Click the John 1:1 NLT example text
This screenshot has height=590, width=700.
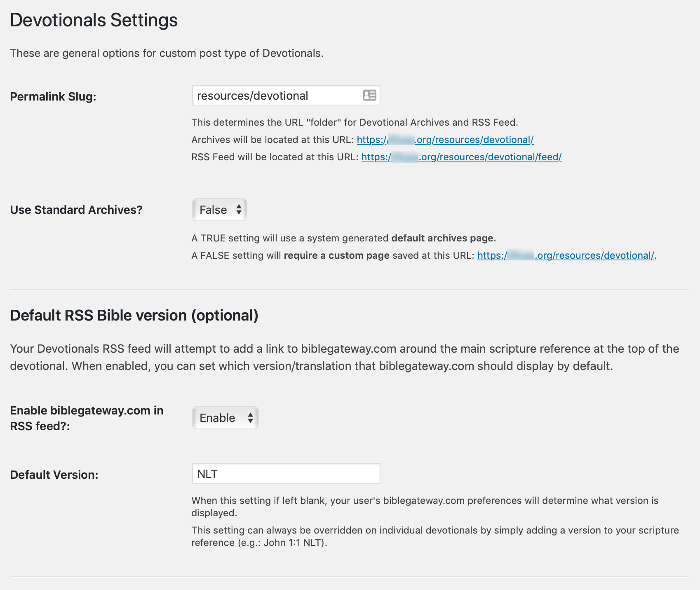(293, 543)
